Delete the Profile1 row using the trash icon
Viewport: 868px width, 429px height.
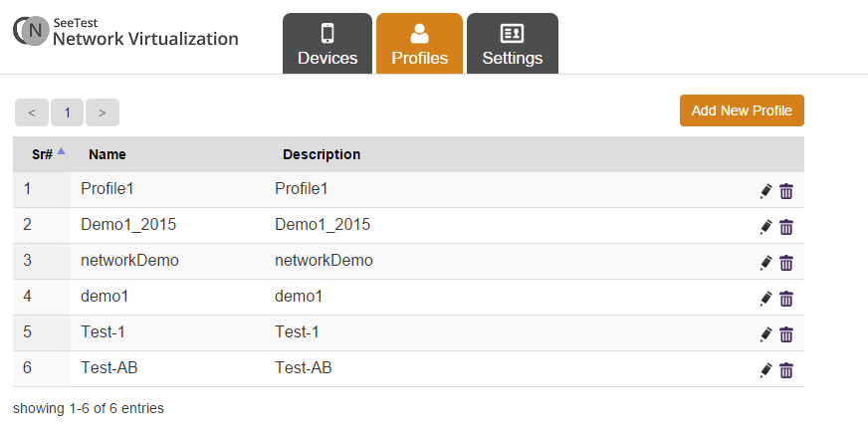click(x=786, y=191)
